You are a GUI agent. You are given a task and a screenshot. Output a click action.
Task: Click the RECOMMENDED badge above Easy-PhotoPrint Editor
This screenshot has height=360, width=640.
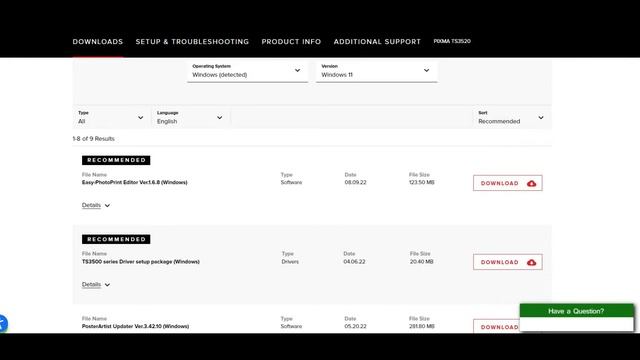[x=116, y=160]
